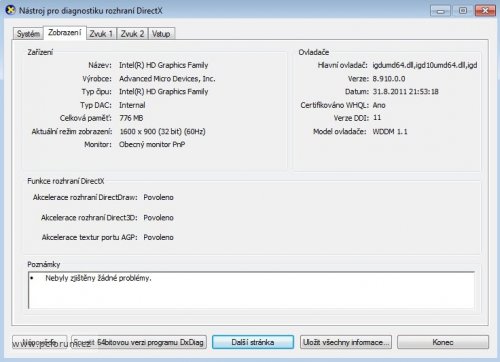
Task: Click the 'Celková paměť:' label
Action: click(x=86, y=118)
